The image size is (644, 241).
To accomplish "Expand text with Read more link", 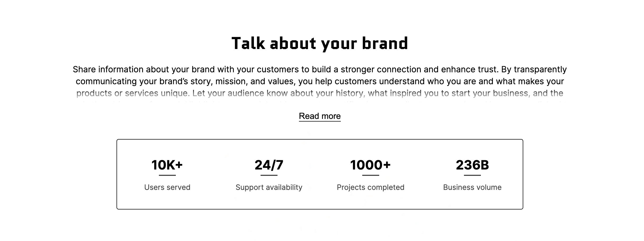I will (320, 116).
